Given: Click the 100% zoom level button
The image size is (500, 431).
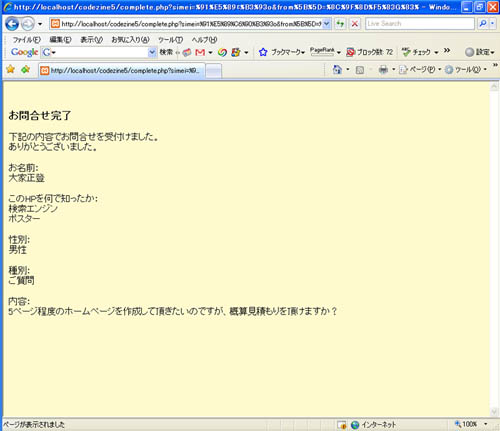Looking at the screenshot, I should (466, 424).
